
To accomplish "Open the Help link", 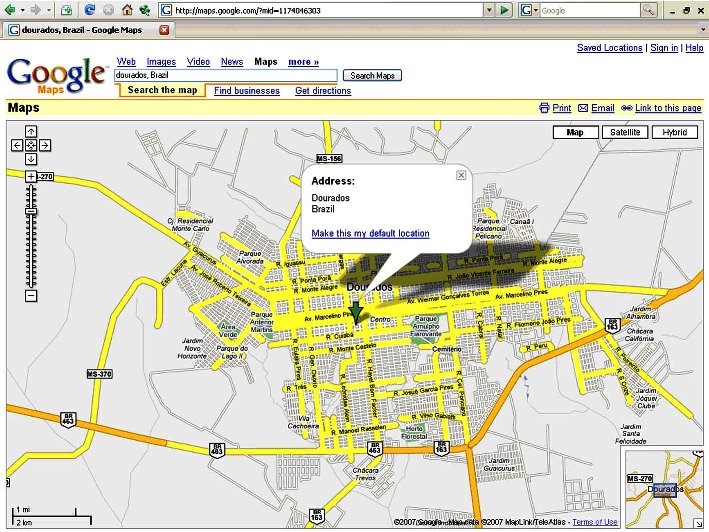I will pyautogui.click(x=694, y=48).
